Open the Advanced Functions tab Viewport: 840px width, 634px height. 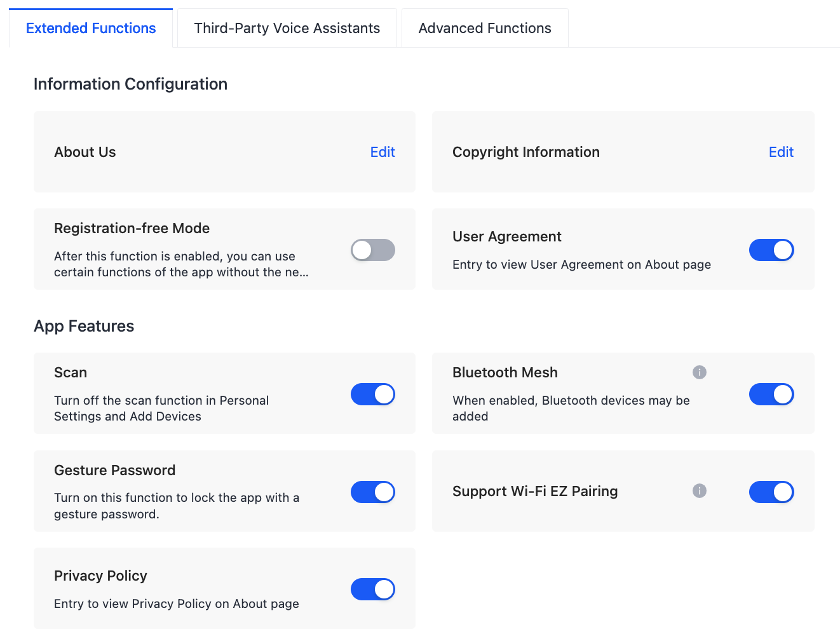pos(484,28)
